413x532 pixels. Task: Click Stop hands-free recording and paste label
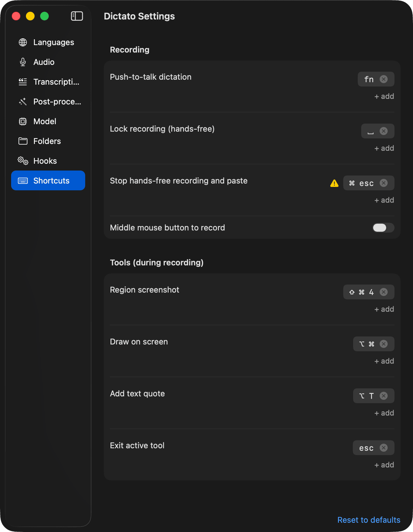tap(179, 181)
